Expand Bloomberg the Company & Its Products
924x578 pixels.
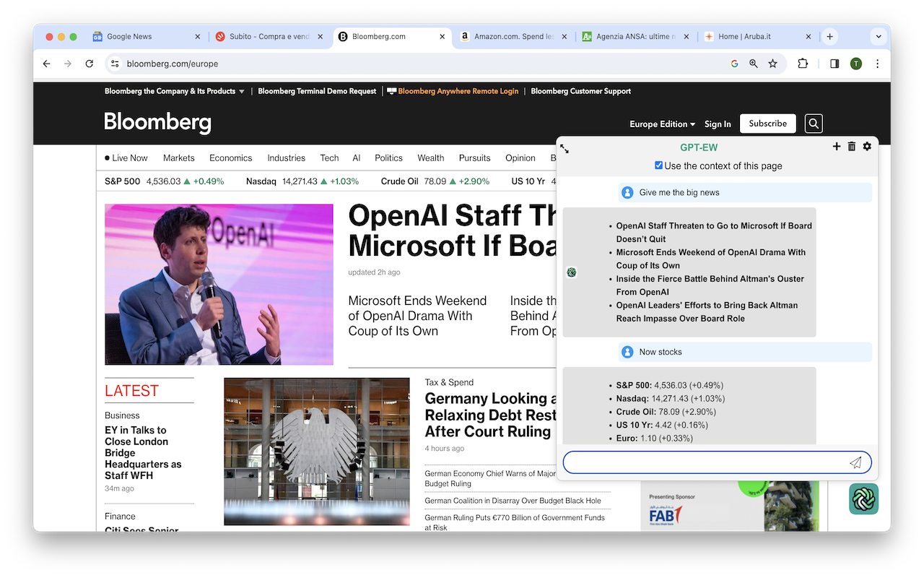[x=175, y=91]
